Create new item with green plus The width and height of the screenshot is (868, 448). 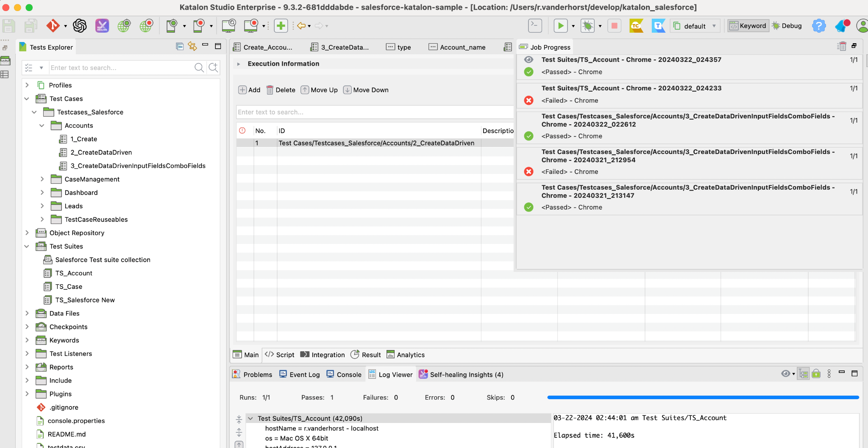click(281, 26)
